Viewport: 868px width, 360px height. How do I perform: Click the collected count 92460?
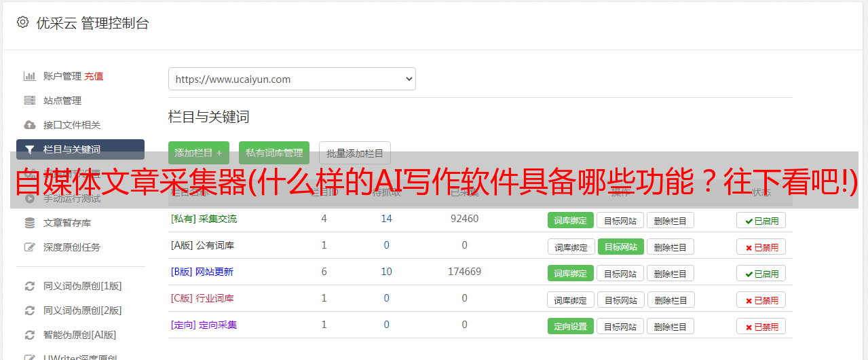464,219
